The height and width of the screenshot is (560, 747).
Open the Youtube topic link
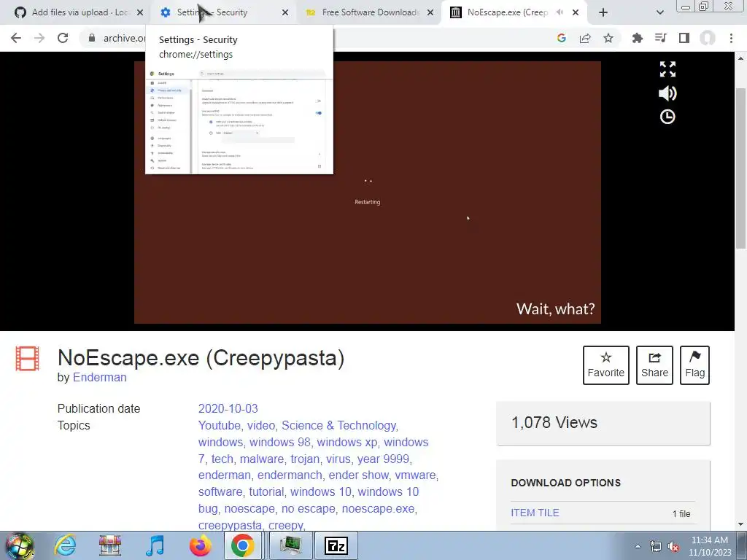pos(219,425)
